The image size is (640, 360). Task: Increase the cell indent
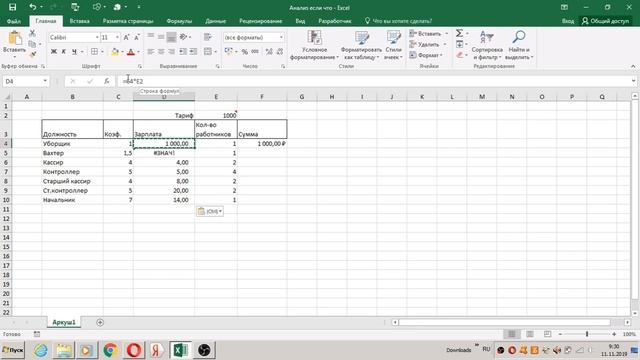click(193, 51)
